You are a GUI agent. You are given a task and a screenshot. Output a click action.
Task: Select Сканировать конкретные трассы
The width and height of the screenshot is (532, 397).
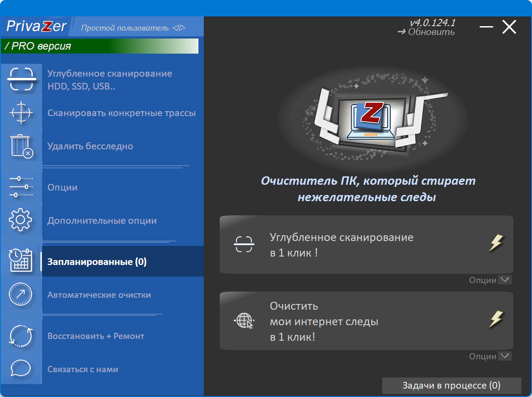point(121,113)
